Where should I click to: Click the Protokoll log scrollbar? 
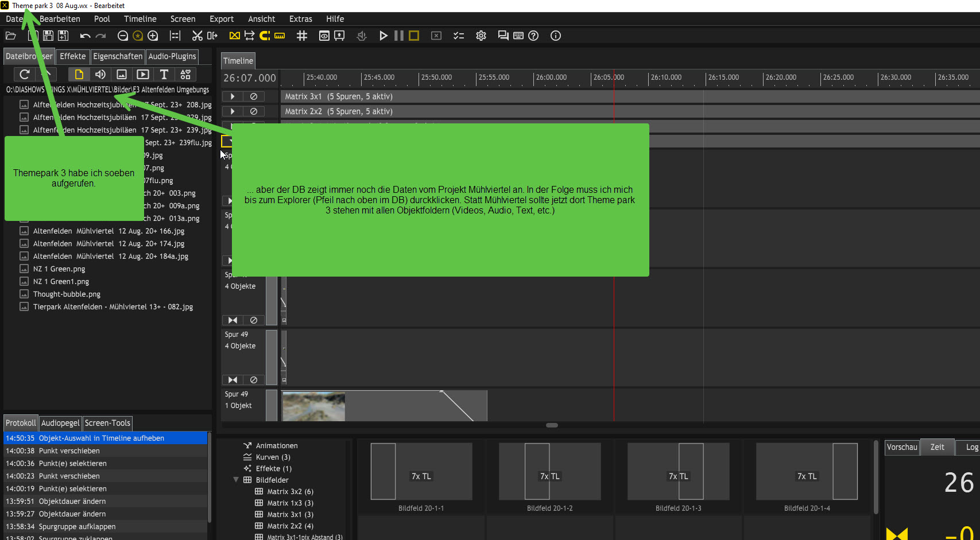[x=210, y=476]
